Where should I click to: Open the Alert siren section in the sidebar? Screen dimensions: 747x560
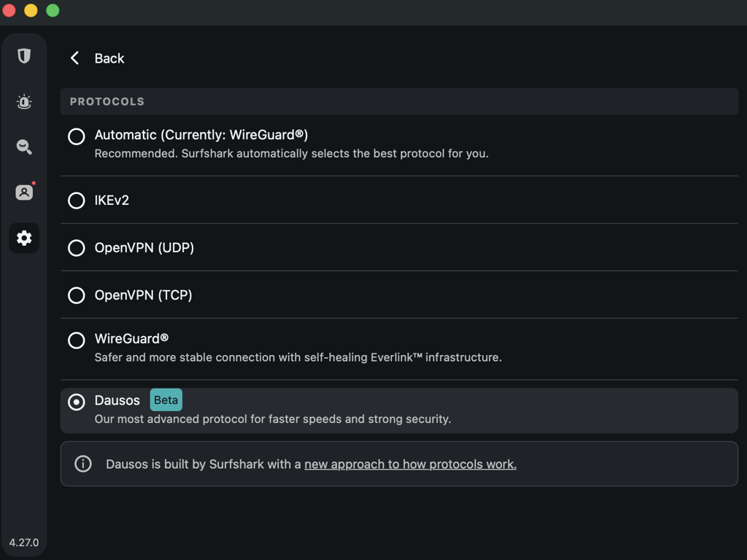pyautogui.click(x=24, y=101)
